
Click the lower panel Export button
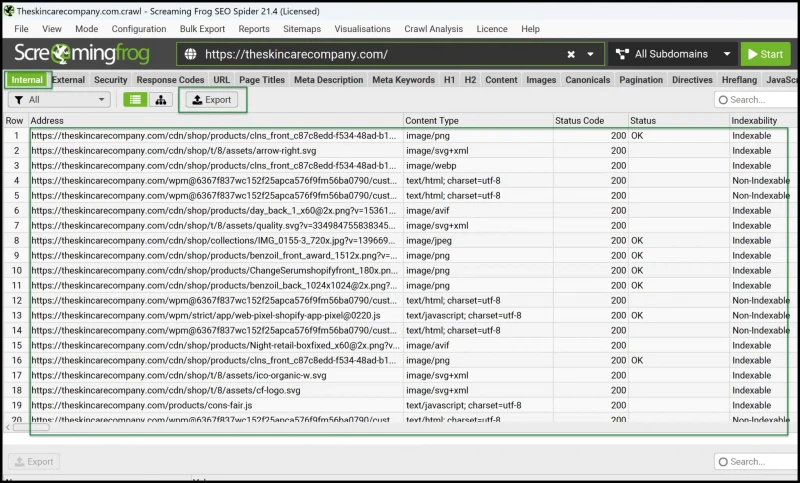tap(34, 462)
